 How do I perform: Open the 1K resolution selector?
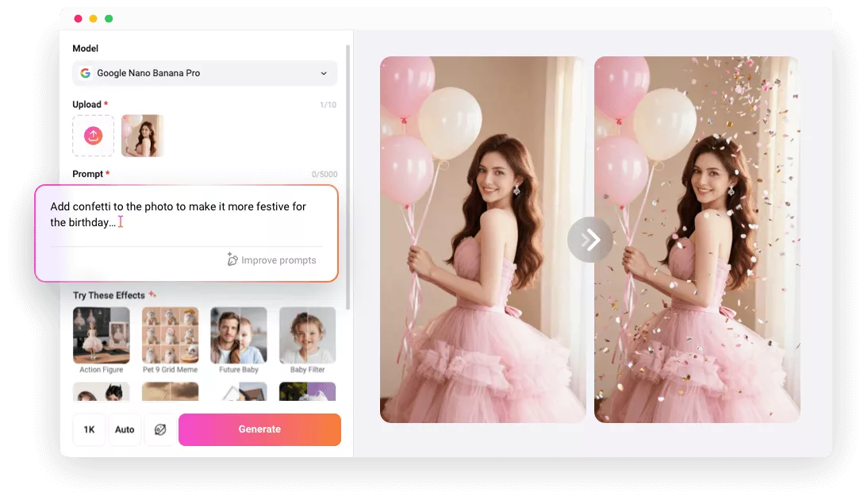click(89, 429)
